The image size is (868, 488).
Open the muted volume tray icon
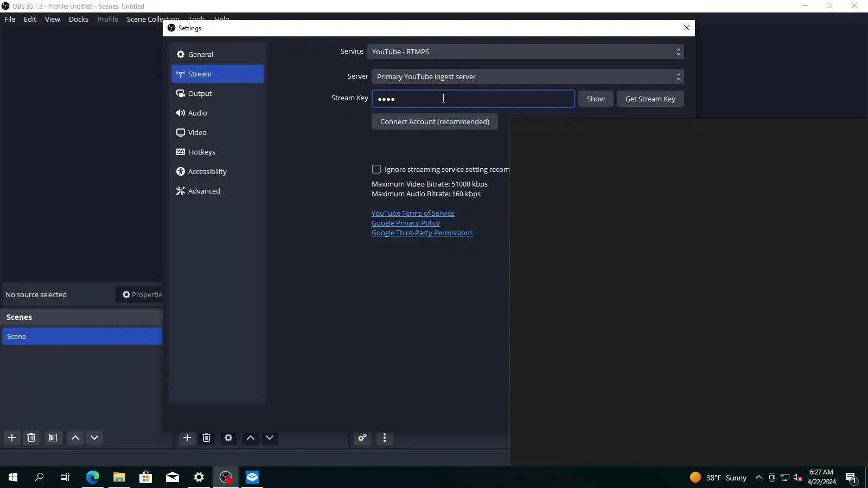[797, 477]
